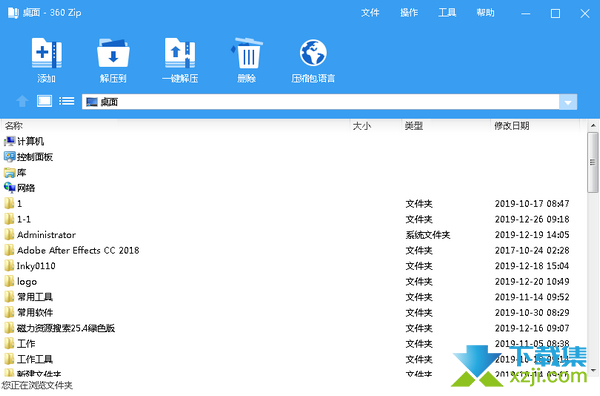600x396 pixels.
Task: Select the 库 library icon
Action: (9, 173)
